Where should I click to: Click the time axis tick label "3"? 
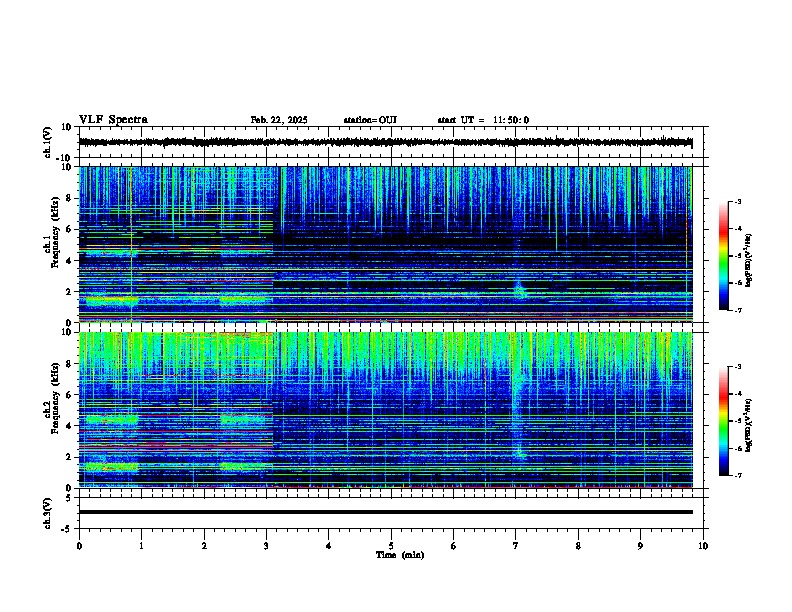[266, 546]
